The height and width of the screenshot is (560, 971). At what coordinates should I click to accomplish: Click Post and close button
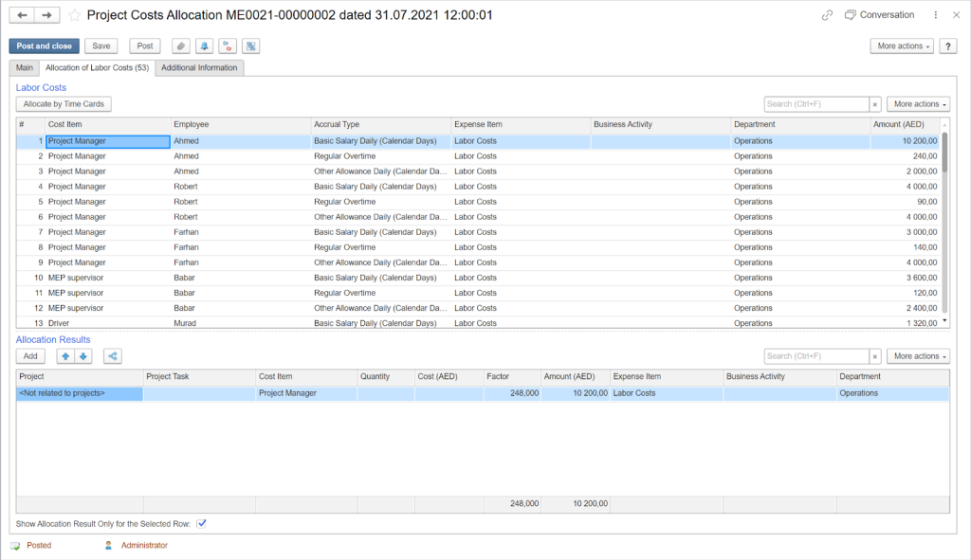click(44, 45)
